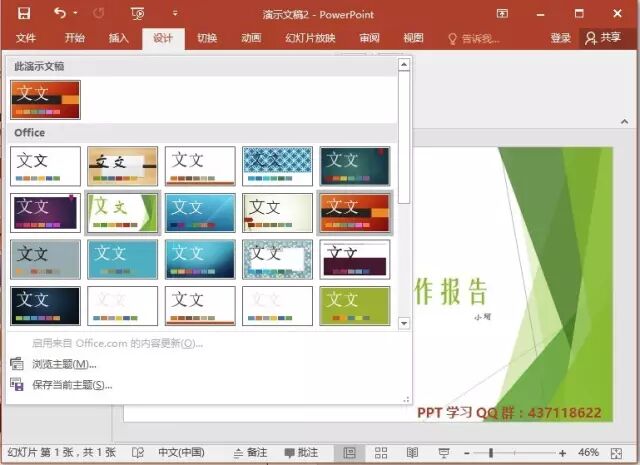This screenshot has width=640, height=465.
Task: Open the ribbon display options icon
Action: point(502,14)
